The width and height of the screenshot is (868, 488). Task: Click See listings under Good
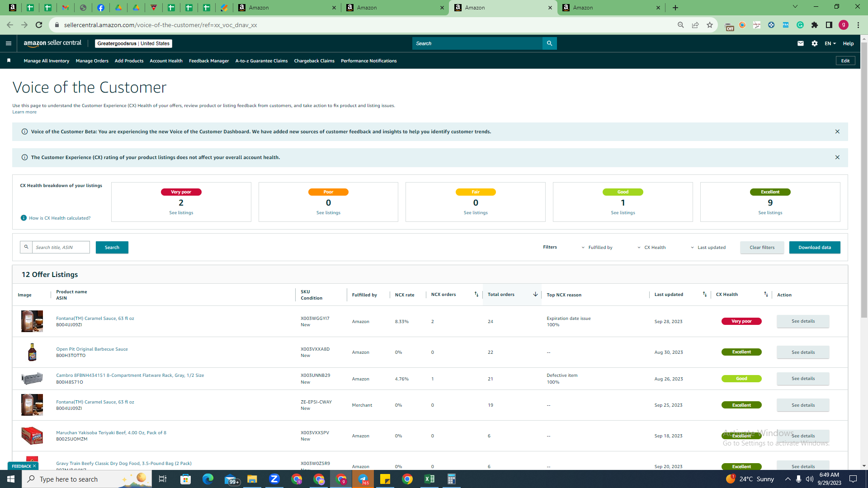tap(623, 212)
